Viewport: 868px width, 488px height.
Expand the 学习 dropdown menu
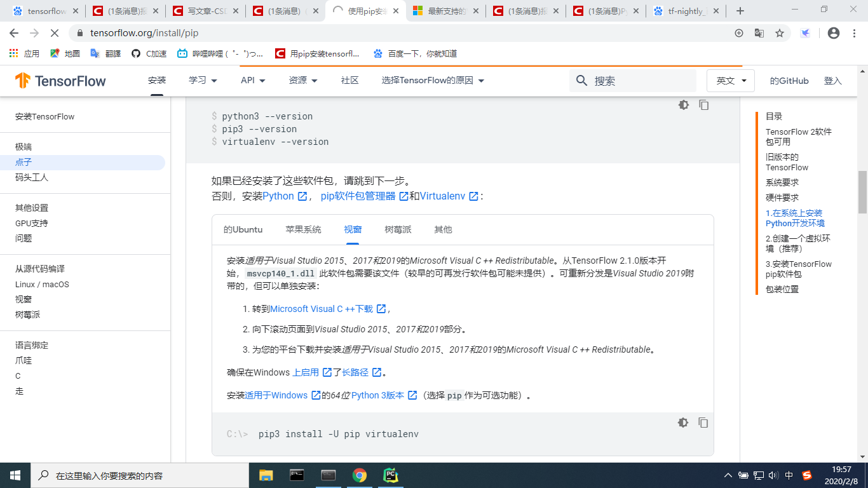click(x=203, y=81)
